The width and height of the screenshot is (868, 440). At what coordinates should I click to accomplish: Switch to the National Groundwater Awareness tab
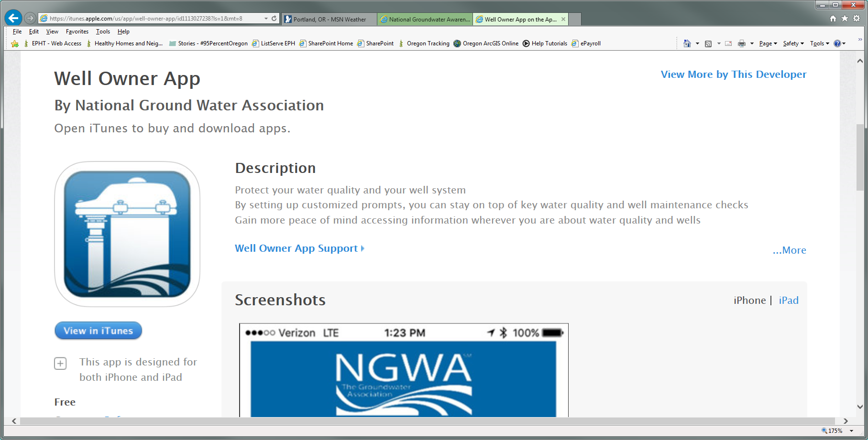point(425,19)
